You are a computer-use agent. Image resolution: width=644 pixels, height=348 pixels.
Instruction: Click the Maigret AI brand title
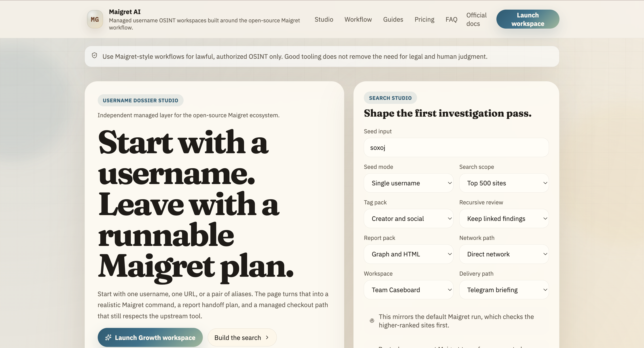125,12
